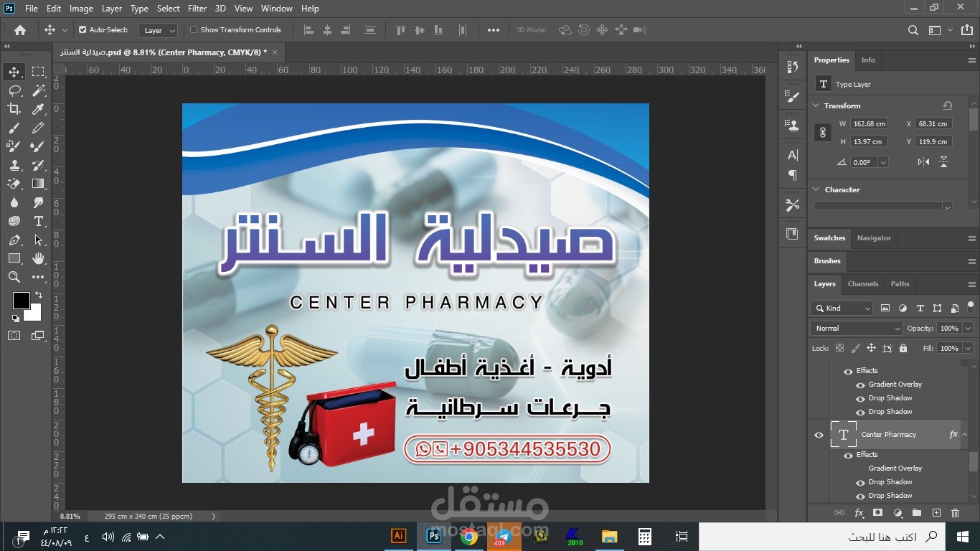Add a layer mask
The height and width of the screenshot is (551, 980).
click(877, 513)
